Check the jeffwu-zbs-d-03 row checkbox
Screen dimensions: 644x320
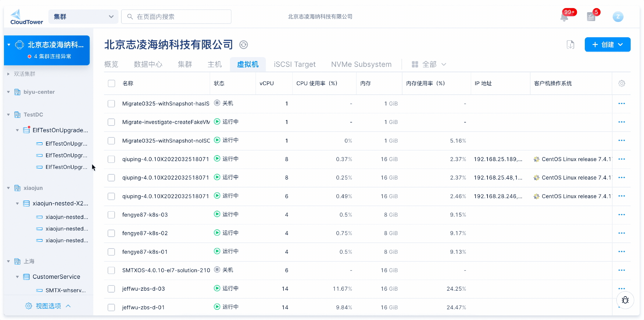(111, 289)
